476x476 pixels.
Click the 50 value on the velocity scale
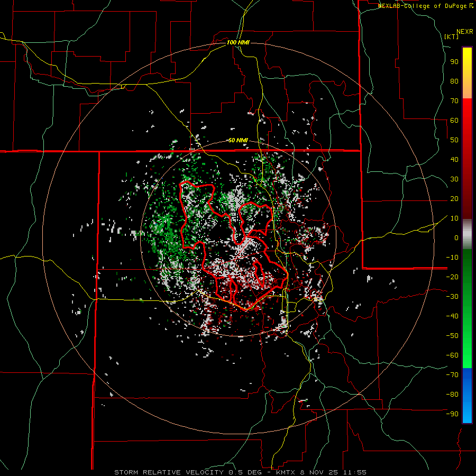(x=454, y=140)
